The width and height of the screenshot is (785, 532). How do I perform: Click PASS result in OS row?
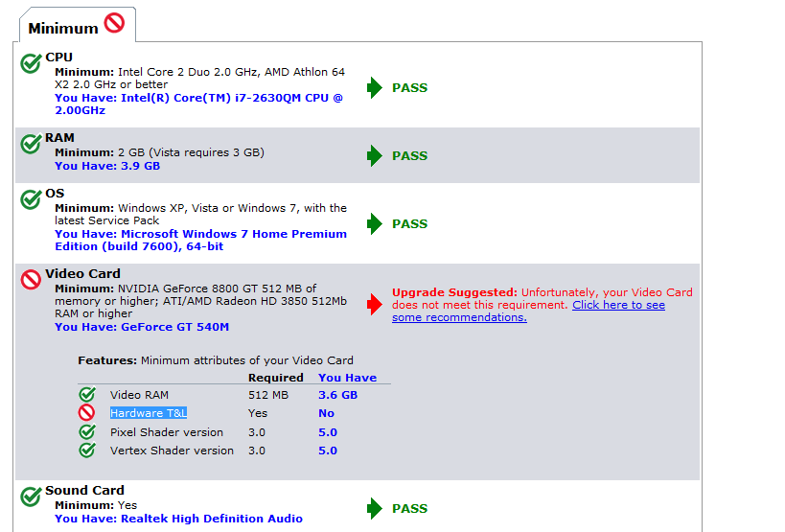[409, 224]
